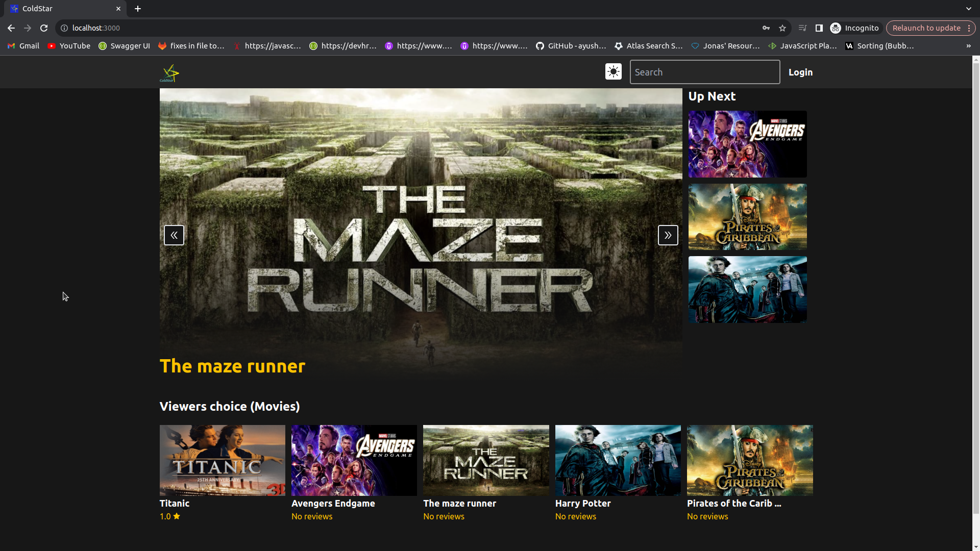Expand hidden bookmarks with the double chevron

tap(969, 46)
